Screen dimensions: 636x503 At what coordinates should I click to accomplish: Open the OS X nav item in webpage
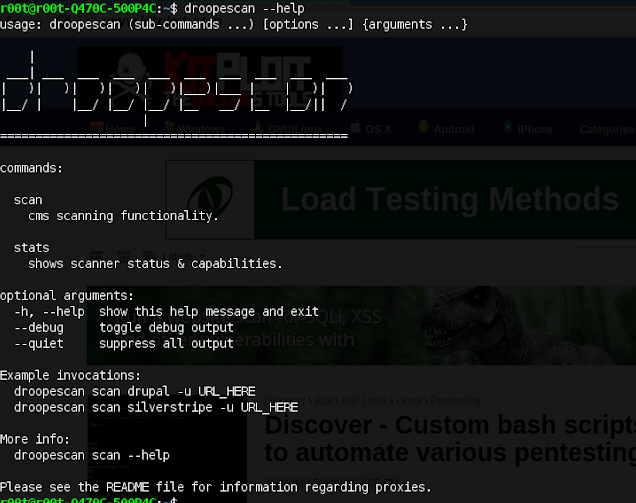(378, 129)
